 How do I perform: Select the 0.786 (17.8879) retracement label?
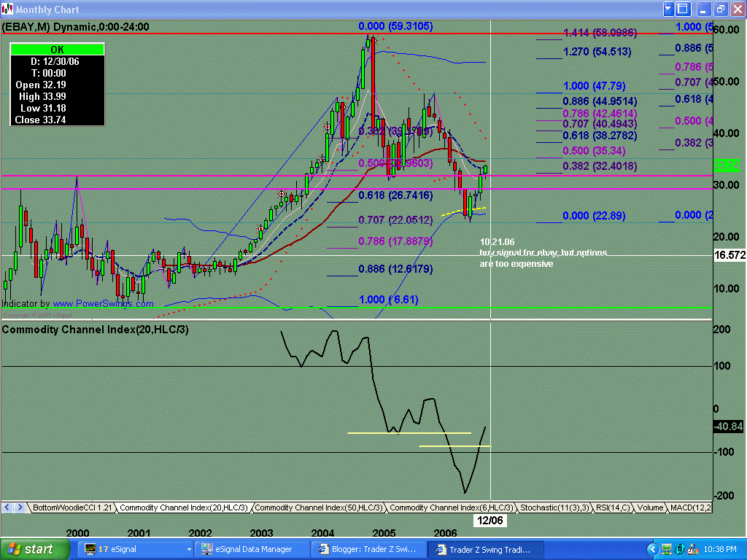pyautogui.click(x=395, y=241)
